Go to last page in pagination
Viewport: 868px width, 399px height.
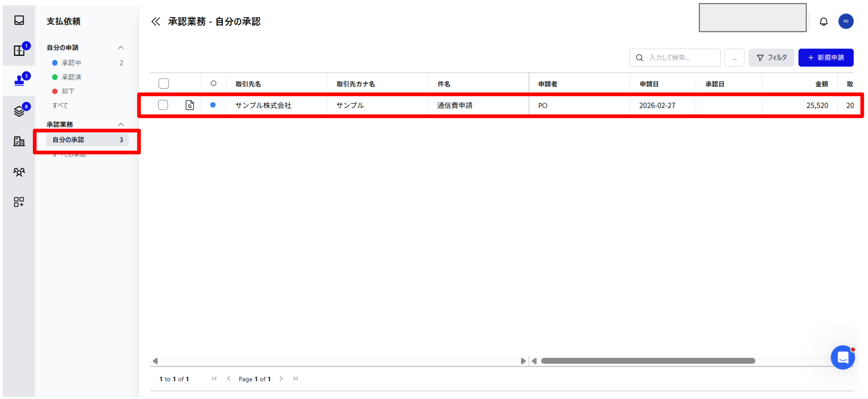(295, 379)
